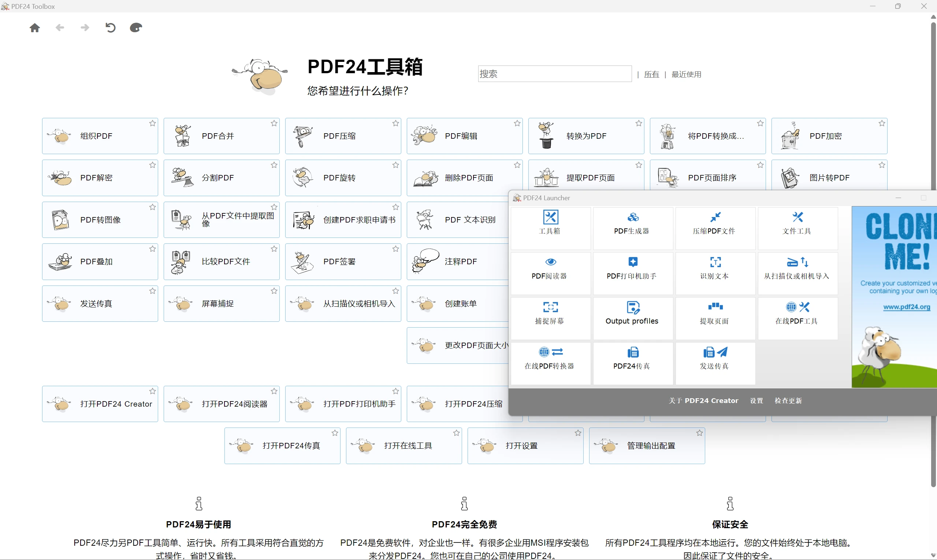This screenshot has width=937, height=560.
Task: Follow the www.pdf24.org link
Action: click(906, 307)
